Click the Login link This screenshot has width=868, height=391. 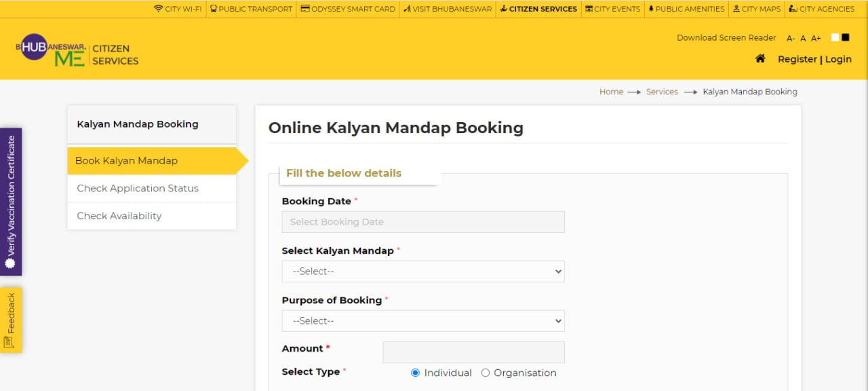pos(838,59)
